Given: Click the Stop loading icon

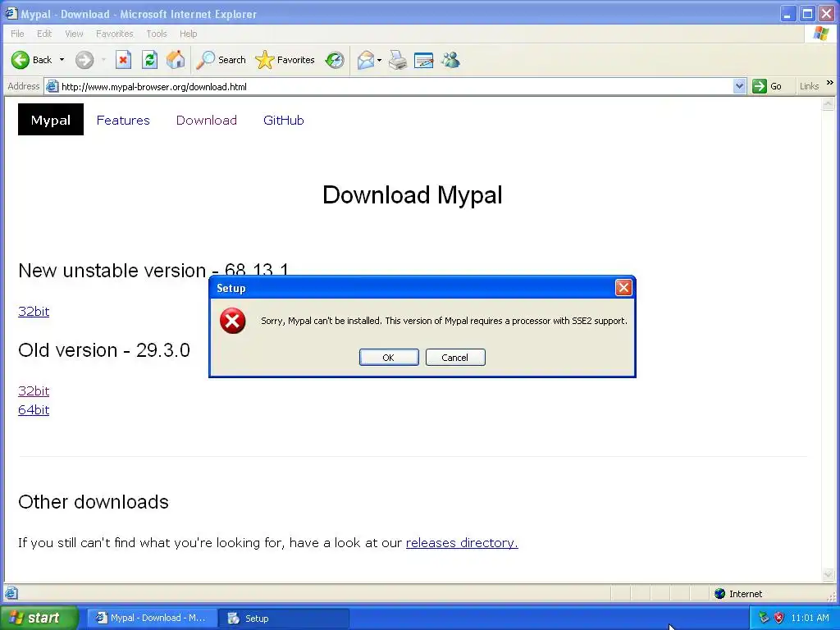Looking at the screenshot, I should (x=123, y=60).
